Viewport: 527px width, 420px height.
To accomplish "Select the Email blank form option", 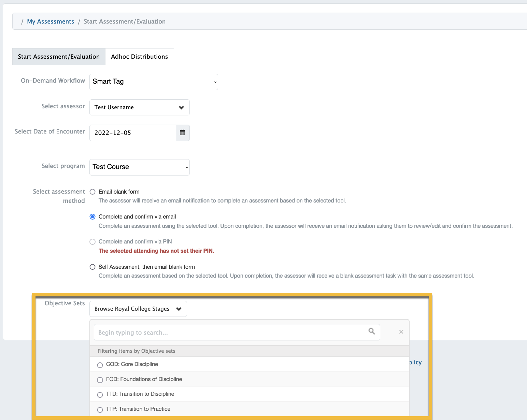I will (x=92, y=192).
